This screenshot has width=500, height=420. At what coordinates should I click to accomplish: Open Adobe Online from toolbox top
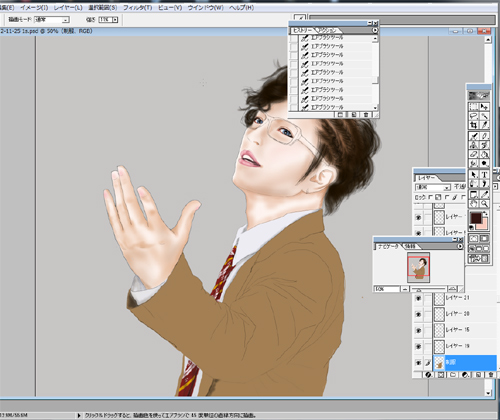click(x=479, y=96)
